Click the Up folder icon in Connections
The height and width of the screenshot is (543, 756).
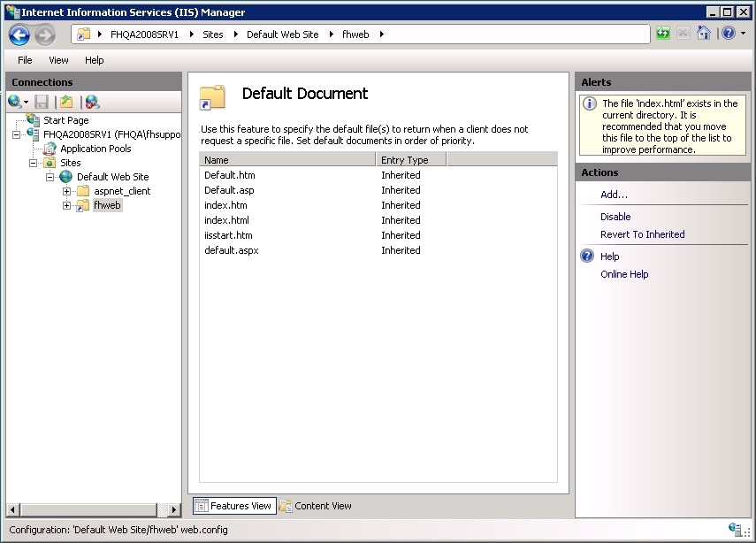click(66, 102)
